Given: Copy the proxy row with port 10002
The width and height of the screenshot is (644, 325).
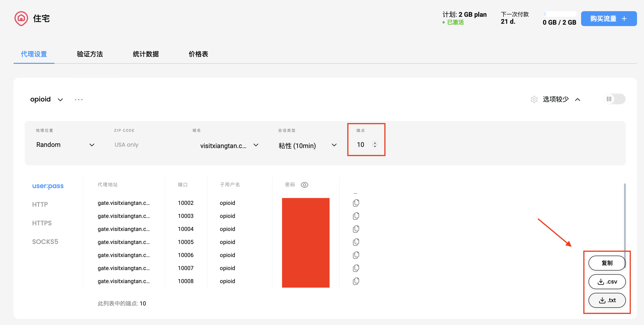Looking at the screenshot, I should tap(356, 203).
